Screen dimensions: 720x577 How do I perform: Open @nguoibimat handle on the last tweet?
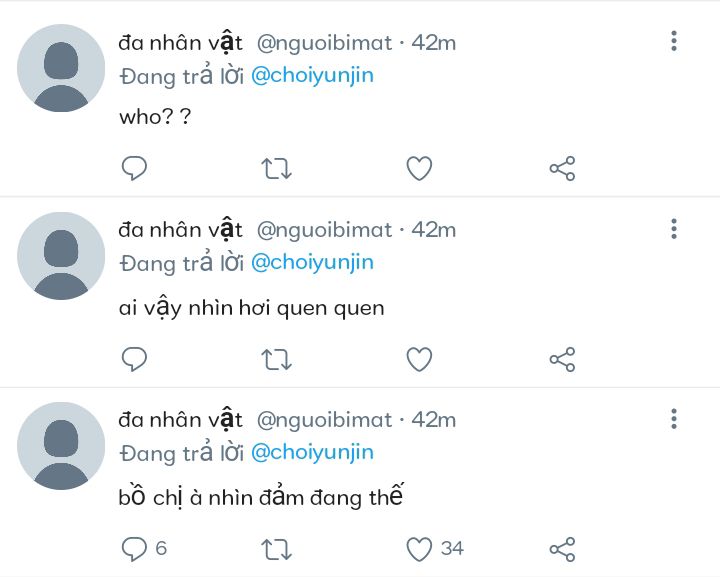click(x=324, y=420)
